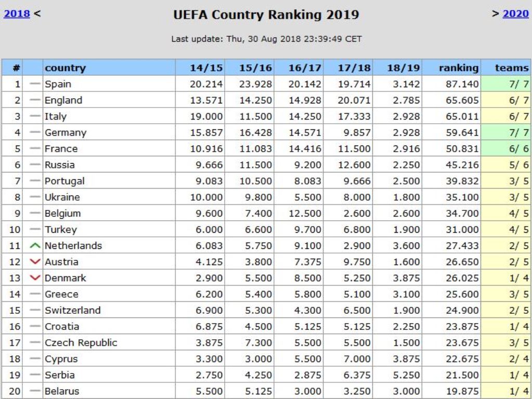
Task: Click the unchanged dash icon beside Croatia
Action: (35, 326)
